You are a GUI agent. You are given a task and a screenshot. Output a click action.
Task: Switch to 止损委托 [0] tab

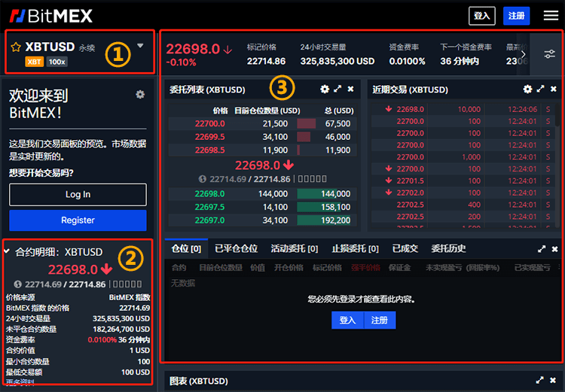[356, 249]
